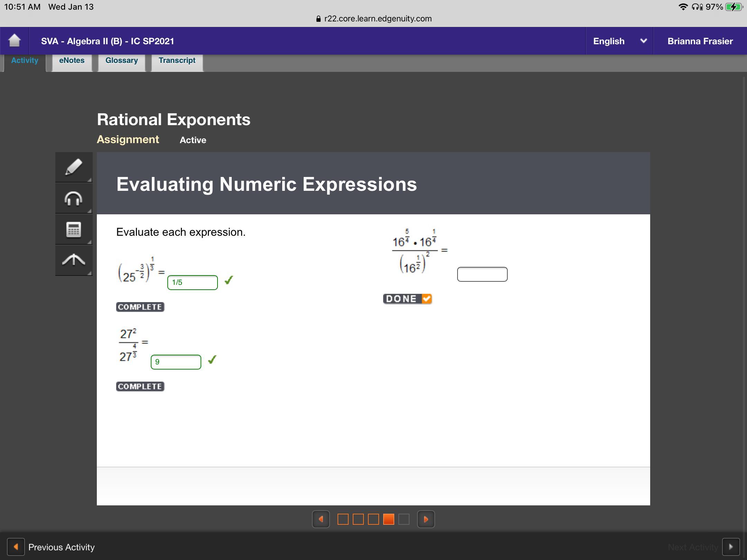Open the headphones audio tool

coord(74,198)
